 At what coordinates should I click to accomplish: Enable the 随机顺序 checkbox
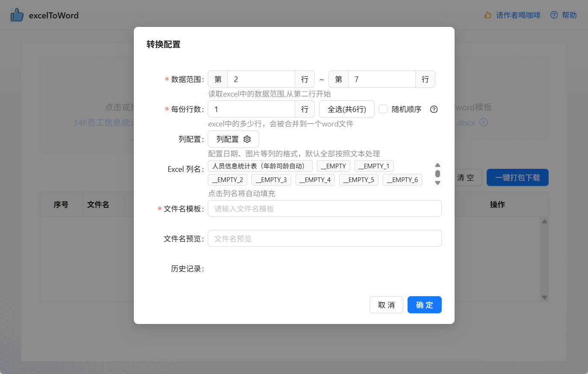[x=383, y=109]
